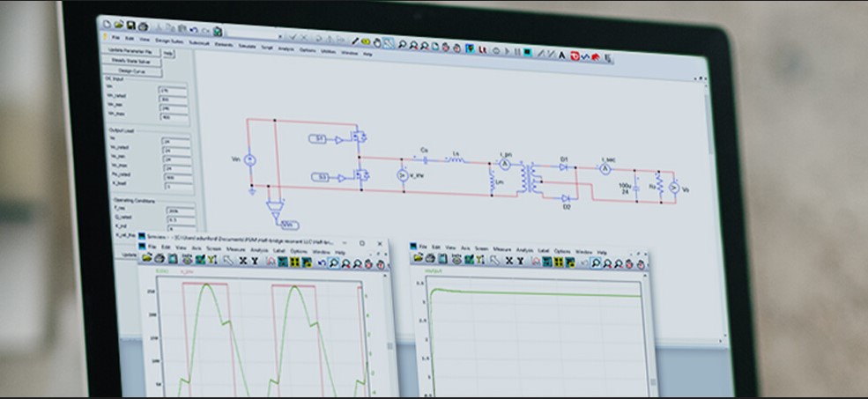Select the Hand pan tool in PSIM toolbar
Image resolution: width=868 pixels, height=399 pixels.
pyautogui.click(x=377, y=43)
